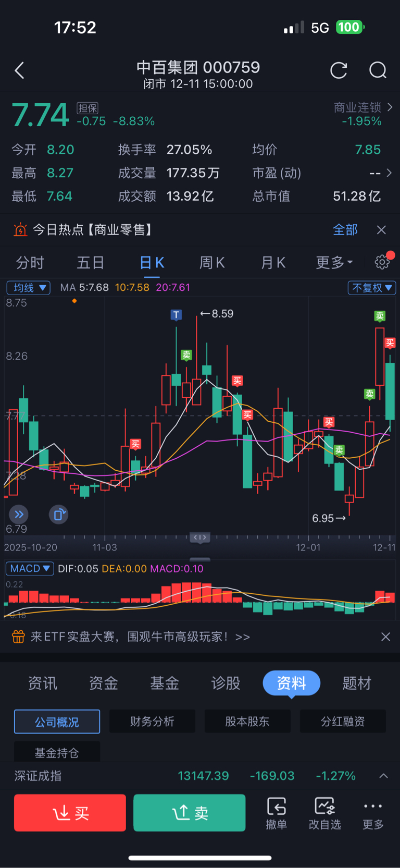
Task: Expand 商业连锁 sector chevron
Action: pyautogui.click(x=390, y=107)
